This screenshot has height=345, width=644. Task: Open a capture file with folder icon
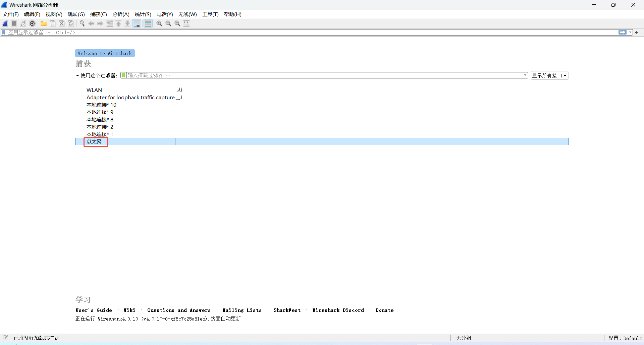tap(44, 23)
